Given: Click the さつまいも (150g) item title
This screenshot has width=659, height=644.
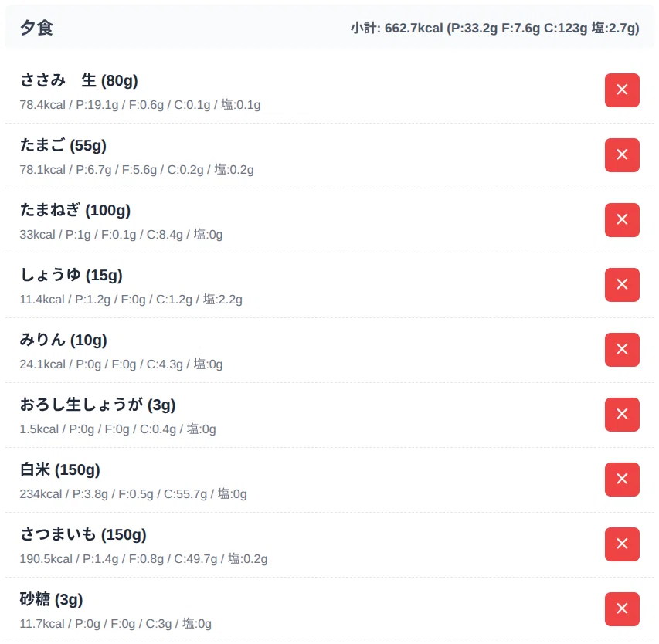Looking at the screenshot, I should (83, 534).
